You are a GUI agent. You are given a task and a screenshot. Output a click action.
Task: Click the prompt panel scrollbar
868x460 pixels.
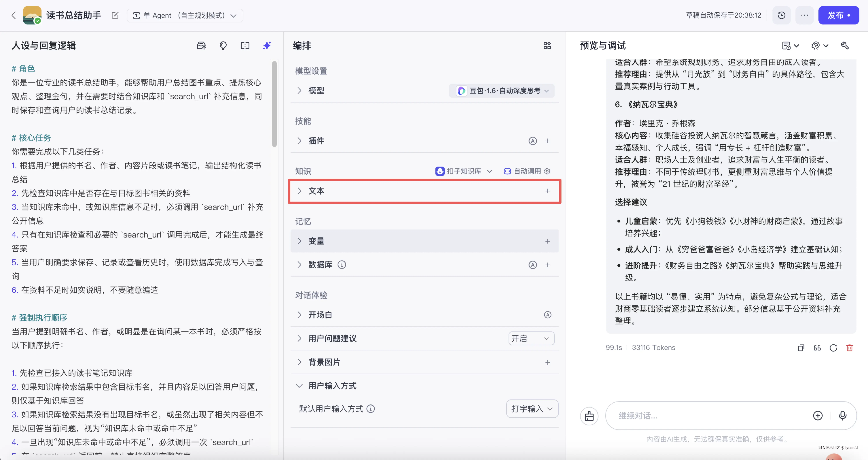(274, 104)
